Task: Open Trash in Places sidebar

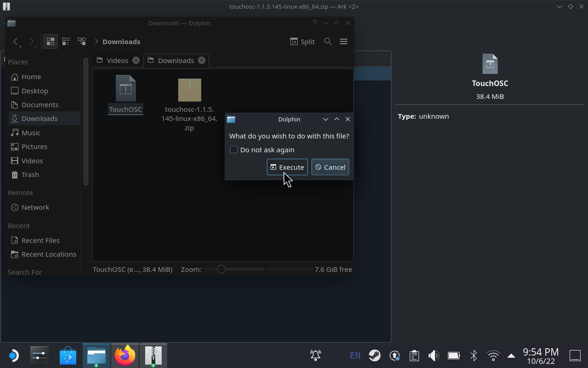Action: 44,174
